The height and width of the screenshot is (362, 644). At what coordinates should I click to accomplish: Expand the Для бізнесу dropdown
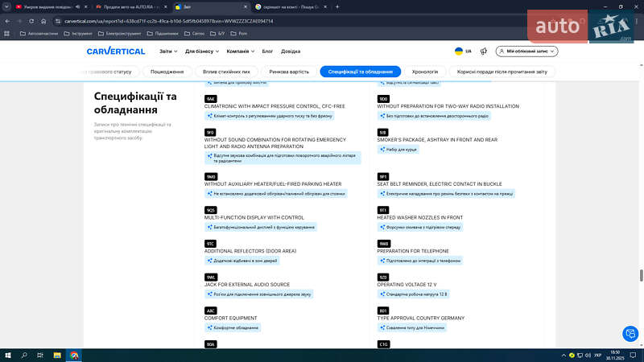coord(201,51)
